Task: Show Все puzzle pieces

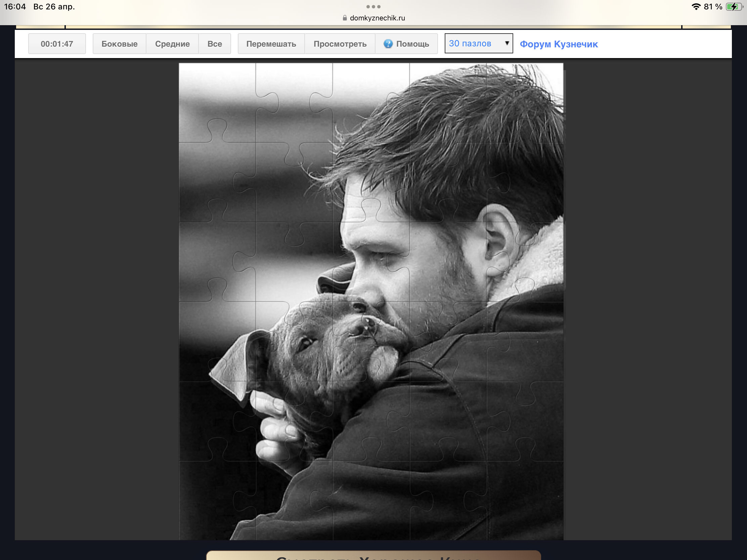Action: point(214,44)
